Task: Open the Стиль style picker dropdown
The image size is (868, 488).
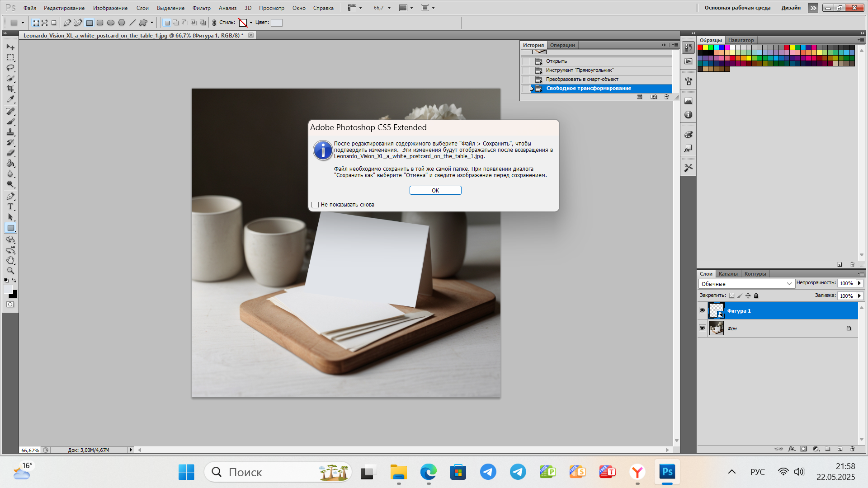Action: (251, 23)
